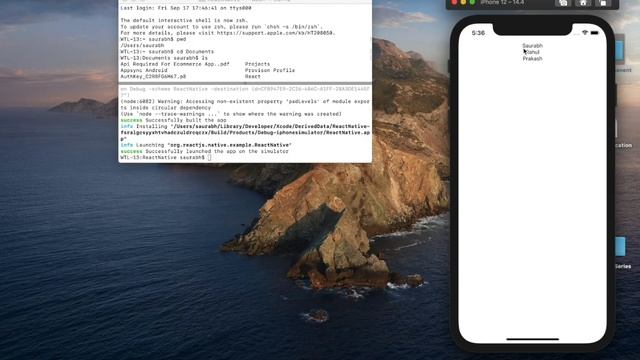Click 'org.reactjs.native.example.ReactNative' bundle id
This screenshot has width=640, height=360.
click(x=230, y=145)
